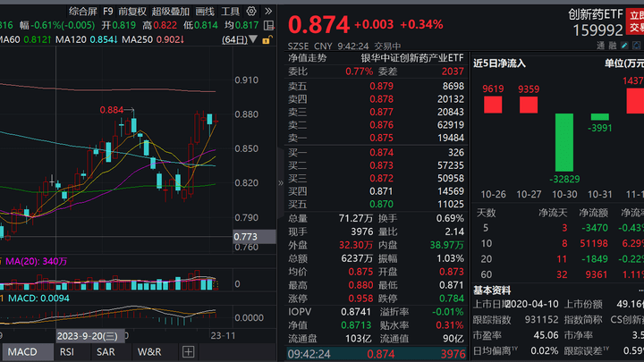The height and width of the screenshot is (362, 644).
Task: Open 工具 menu
Action: (230, 12)
